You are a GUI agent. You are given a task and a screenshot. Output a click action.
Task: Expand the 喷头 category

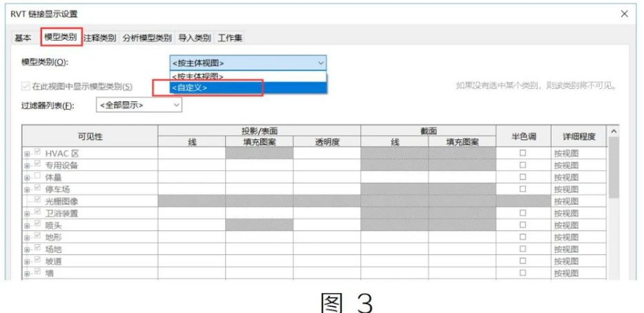click(27, 225)
